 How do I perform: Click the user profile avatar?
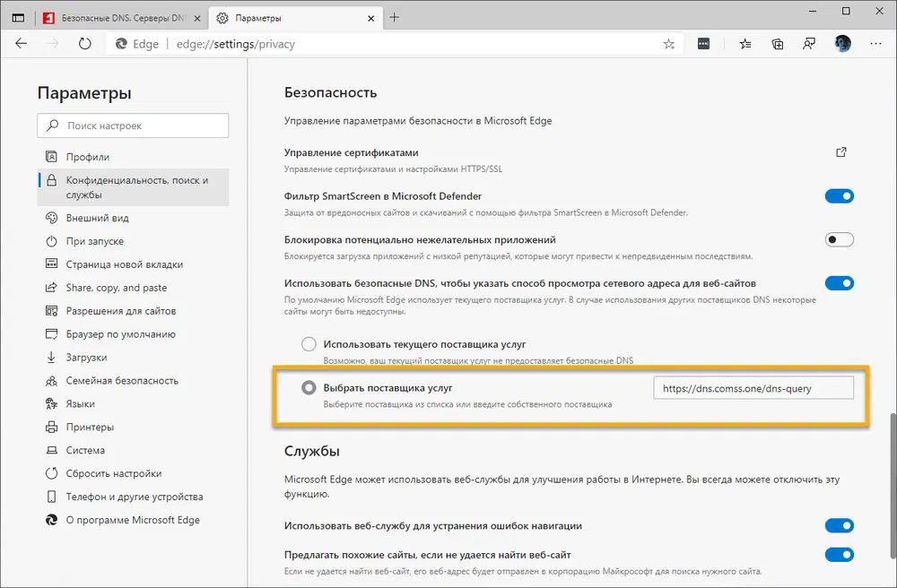[x=842, y=43]
